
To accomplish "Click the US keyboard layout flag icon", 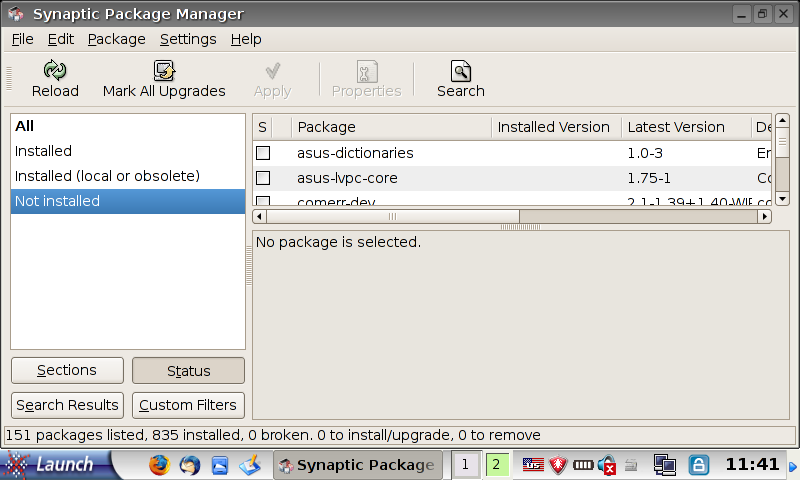I will click(x=533, y=465).
